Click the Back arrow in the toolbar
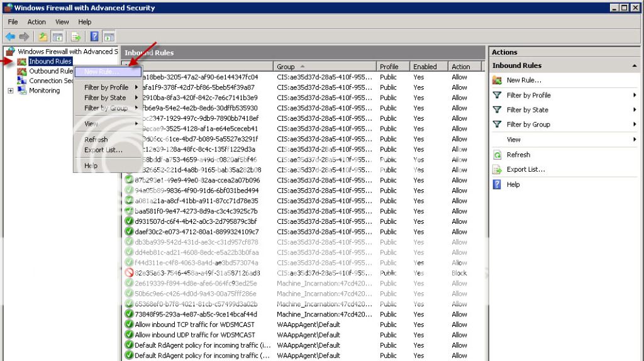 click(10, 36)
